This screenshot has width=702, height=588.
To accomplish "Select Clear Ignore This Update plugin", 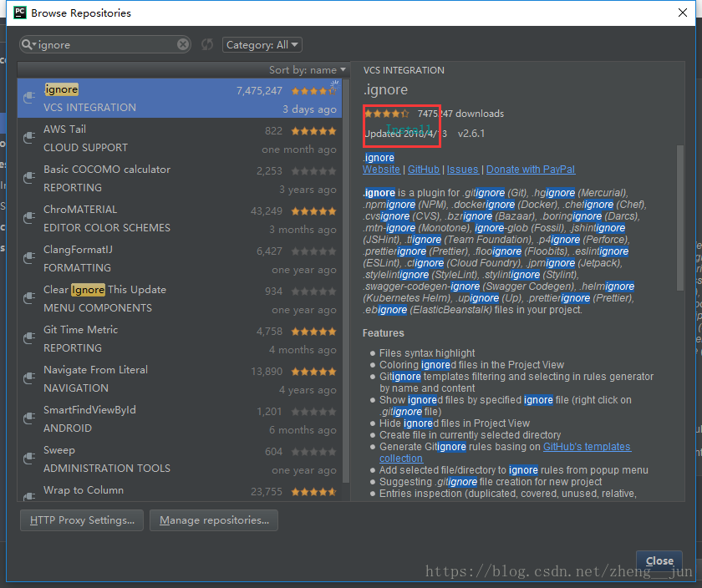I will [180, 298].
